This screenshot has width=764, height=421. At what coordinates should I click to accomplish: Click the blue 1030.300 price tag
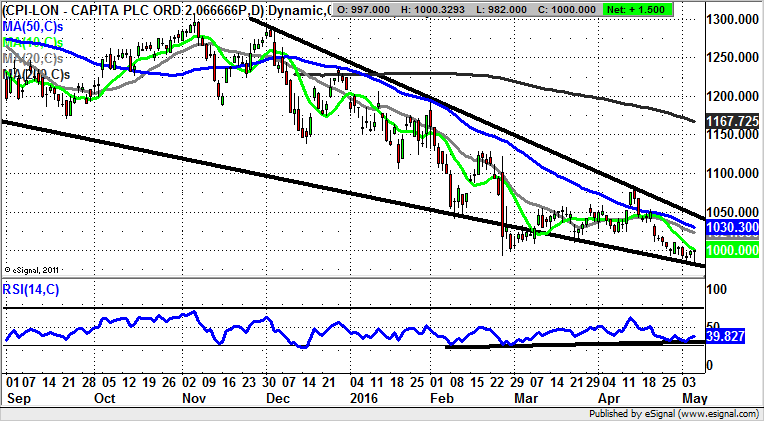click(x=735, y=227)
